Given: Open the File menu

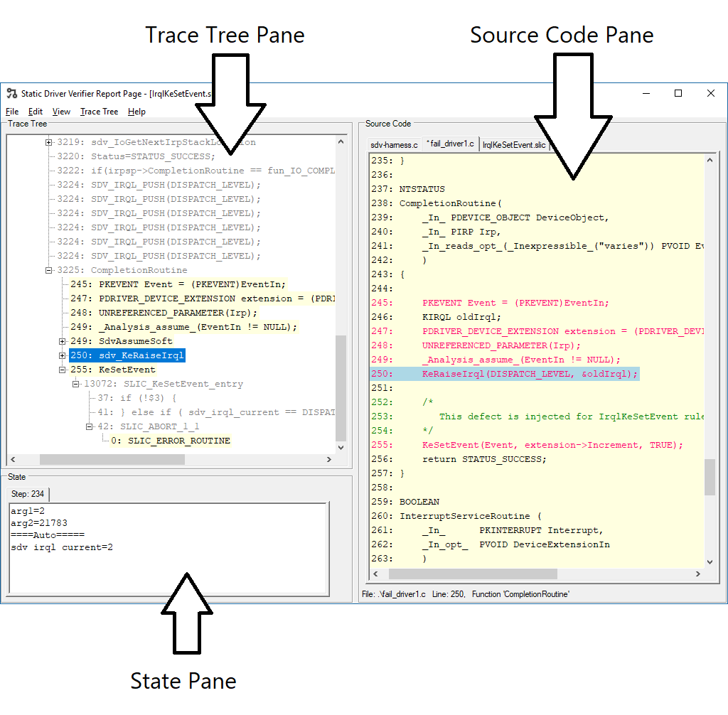Looking at the screenshot, I should [11, 112].
